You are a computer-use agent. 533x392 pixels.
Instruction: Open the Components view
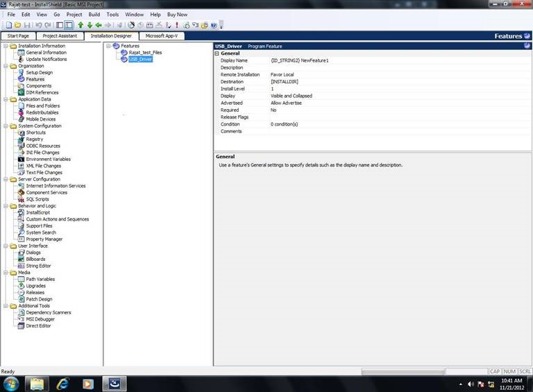coord(39,86)
